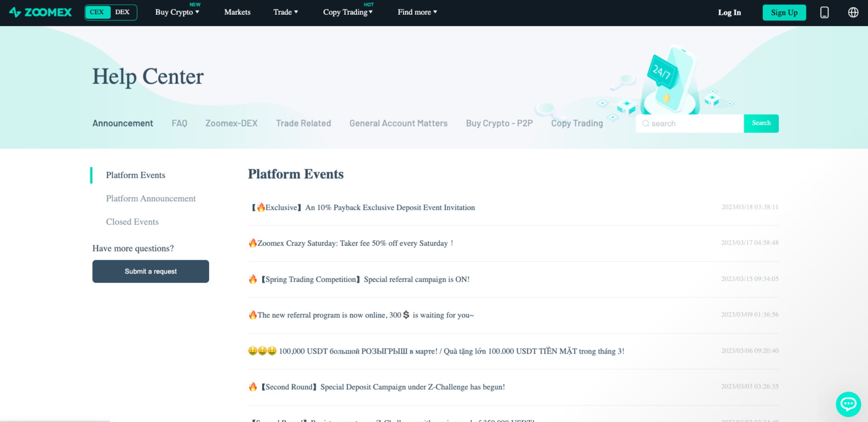Screen dimensions: 868x422
Task: Open Spring Trading Competition referral campaign article
Action: tap(359, 279)
